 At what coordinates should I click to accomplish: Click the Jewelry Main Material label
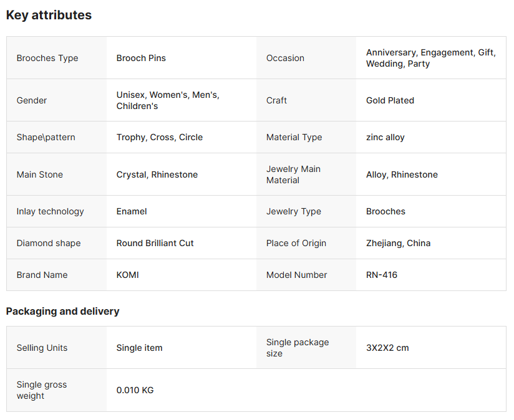coord(293,174)
